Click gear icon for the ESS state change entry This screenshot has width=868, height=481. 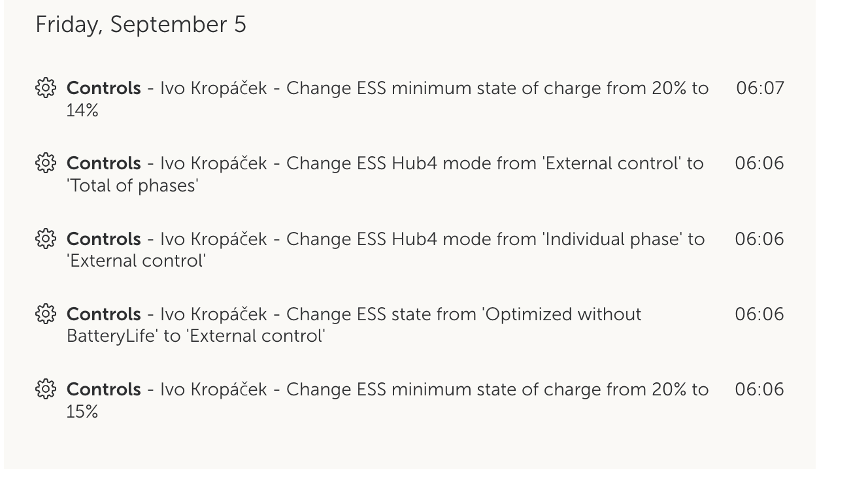click(45, 314)
